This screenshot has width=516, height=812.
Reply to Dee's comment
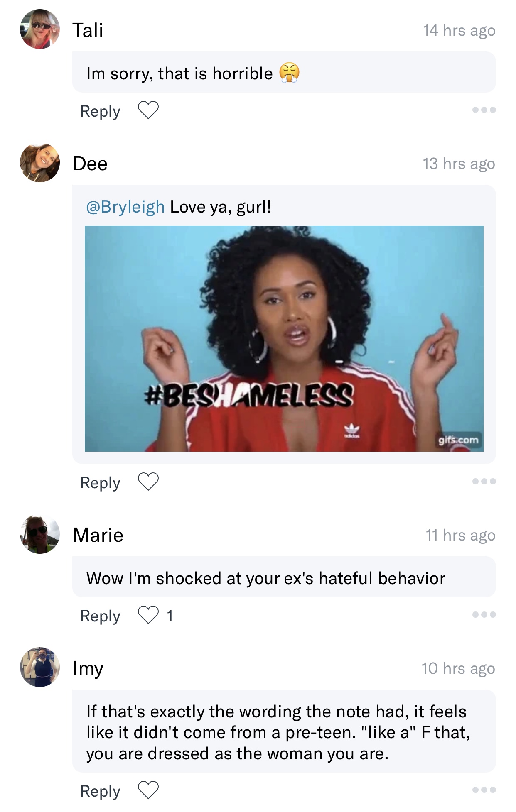(x=100, y=483)
